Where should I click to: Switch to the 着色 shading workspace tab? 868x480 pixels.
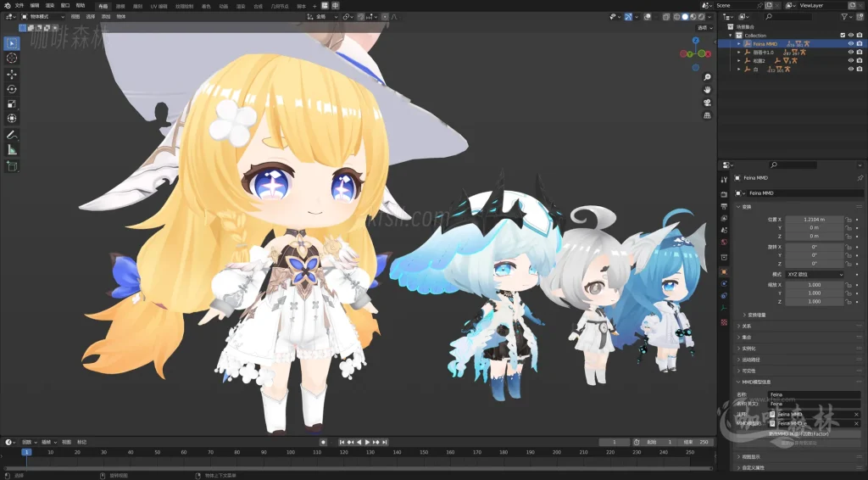click(206, 6)
